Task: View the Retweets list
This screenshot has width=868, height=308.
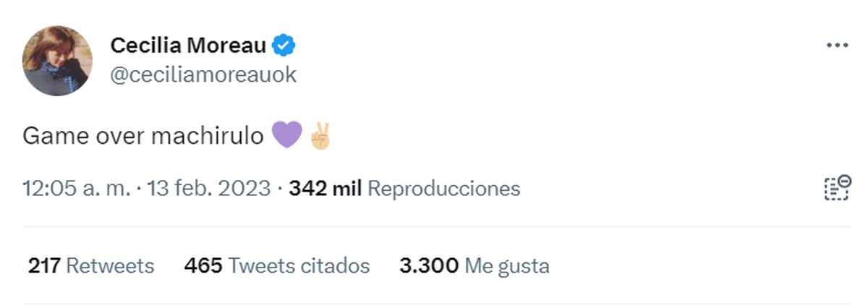Action: click(110, 266)
